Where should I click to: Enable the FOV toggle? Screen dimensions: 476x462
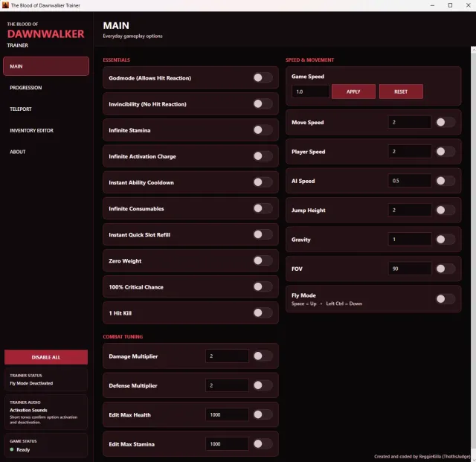click(x=446, y=269)
